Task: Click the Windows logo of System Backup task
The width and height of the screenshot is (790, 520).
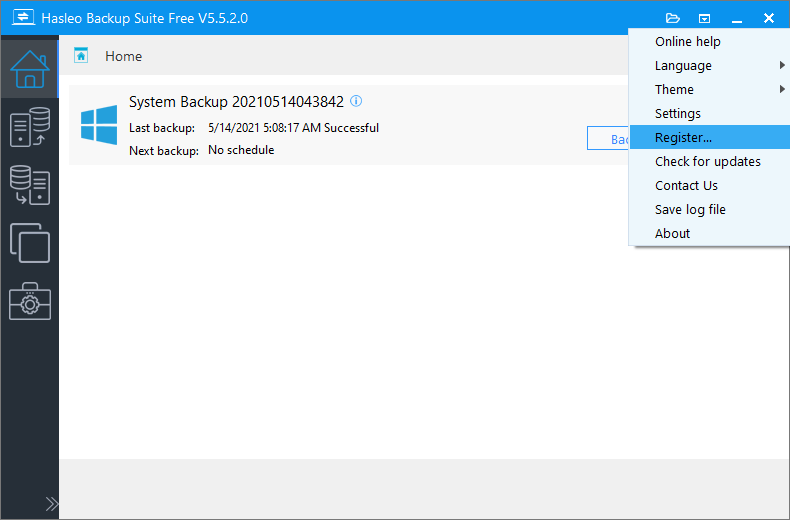Action: point(99,124)
